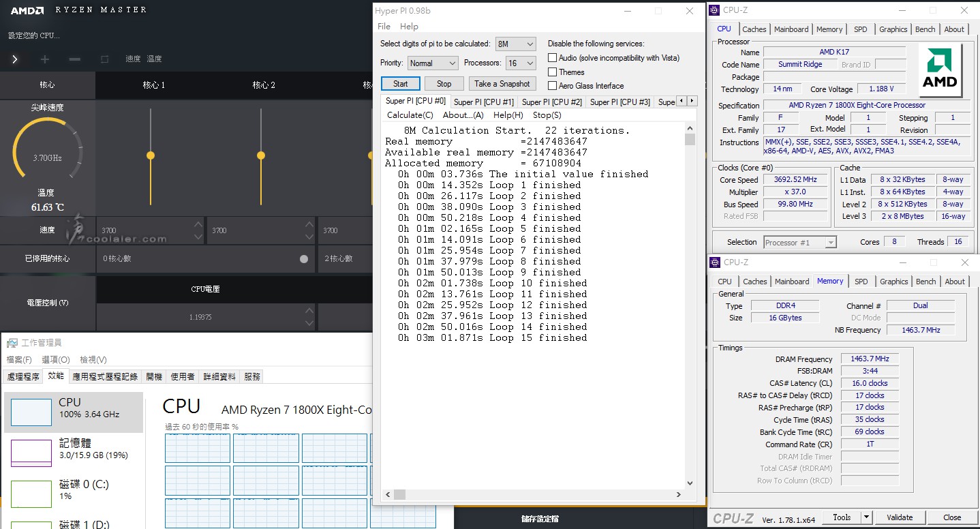Click the Close button in CPU-Z
980x529 pixels.
tap(952, 517)
